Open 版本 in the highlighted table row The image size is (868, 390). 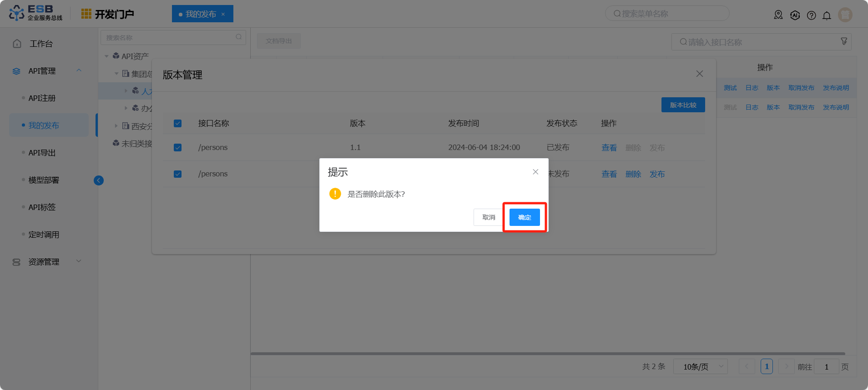pos(773,88)
